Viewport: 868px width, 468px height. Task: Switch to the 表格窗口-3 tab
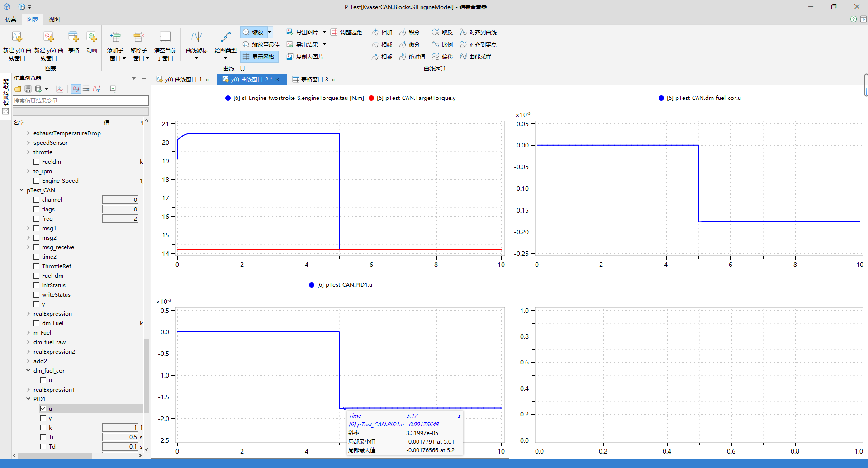(314, 79)
